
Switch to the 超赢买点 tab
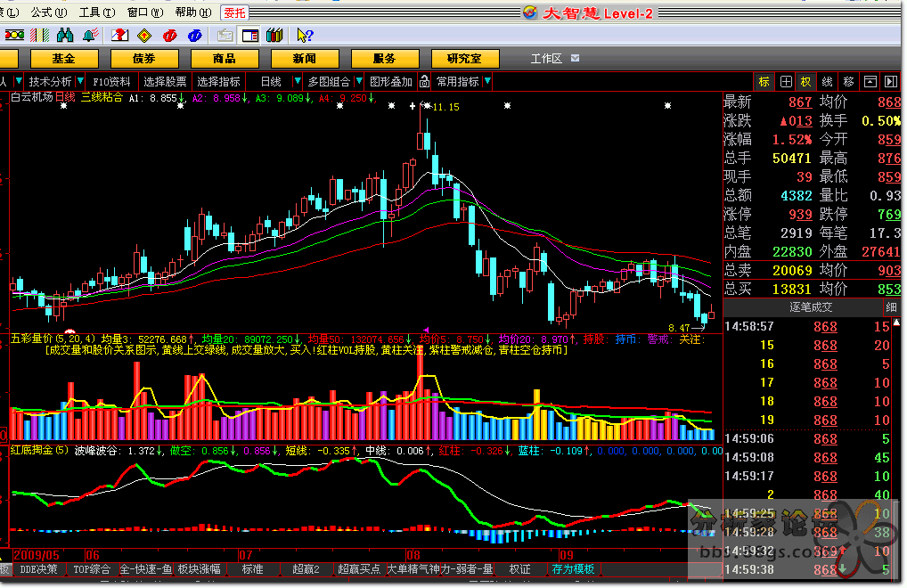click(x=359, y=569)
